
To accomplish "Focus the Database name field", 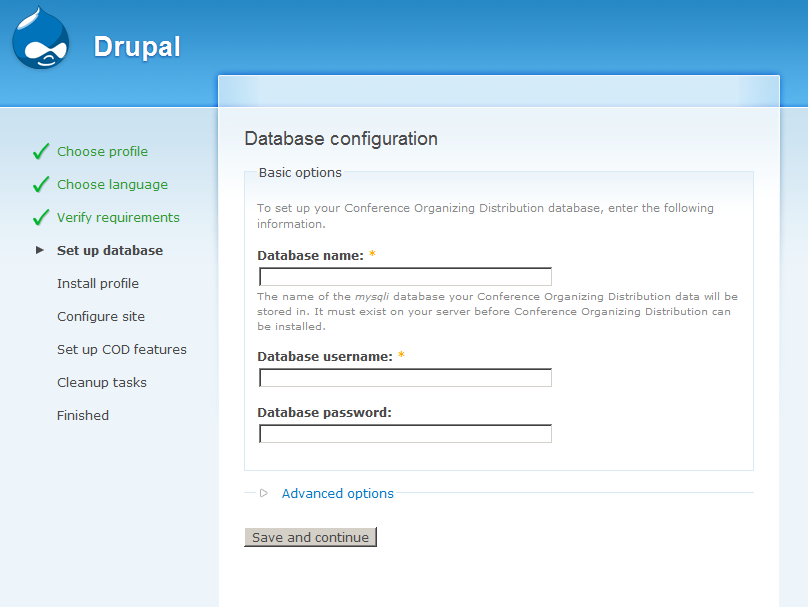I will pos(406,277).
